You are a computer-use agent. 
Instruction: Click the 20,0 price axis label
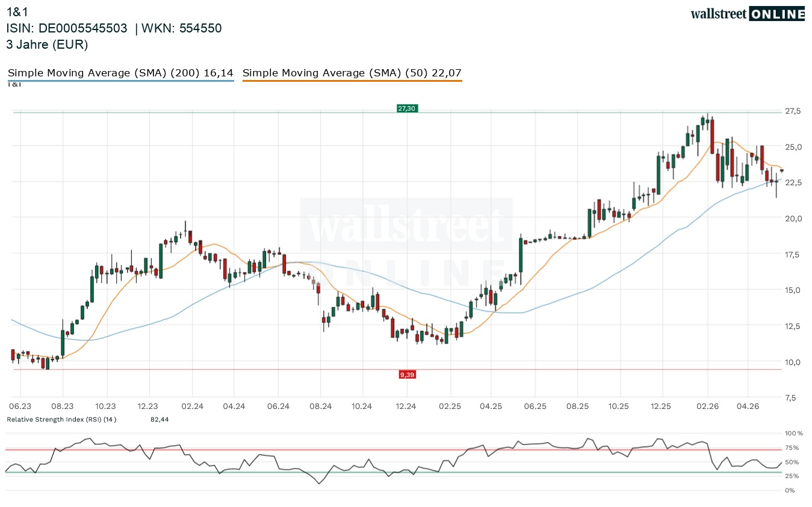coord(793,218)
